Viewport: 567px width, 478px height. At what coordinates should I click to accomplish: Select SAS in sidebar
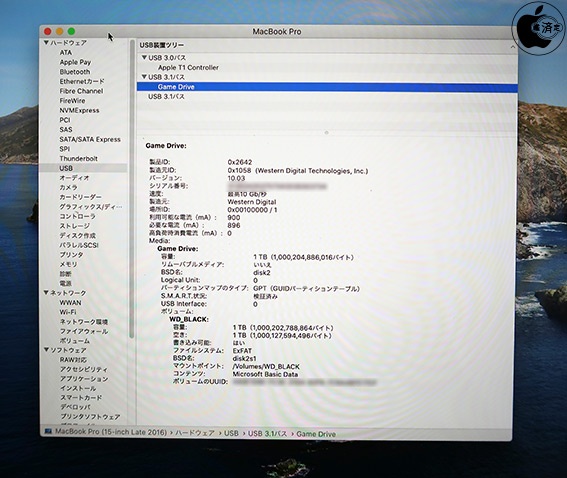(66, 129)
